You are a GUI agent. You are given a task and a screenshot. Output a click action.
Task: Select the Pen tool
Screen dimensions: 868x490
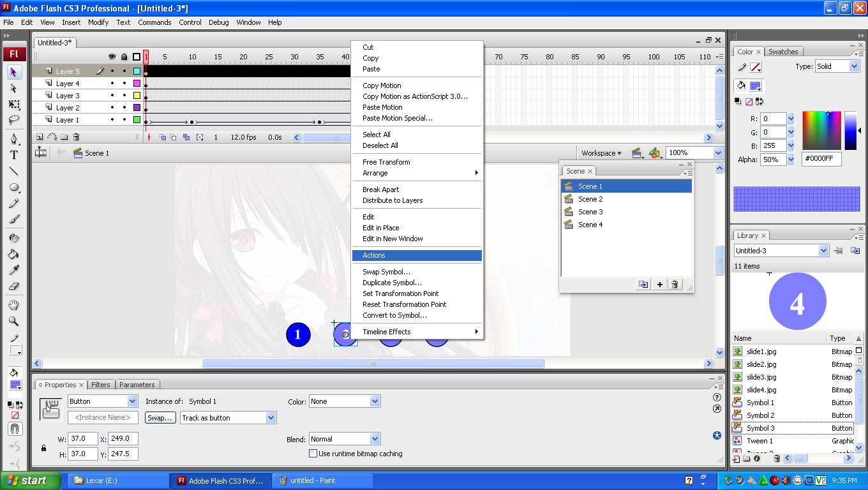pyautogui.click(x=13, y=138)
